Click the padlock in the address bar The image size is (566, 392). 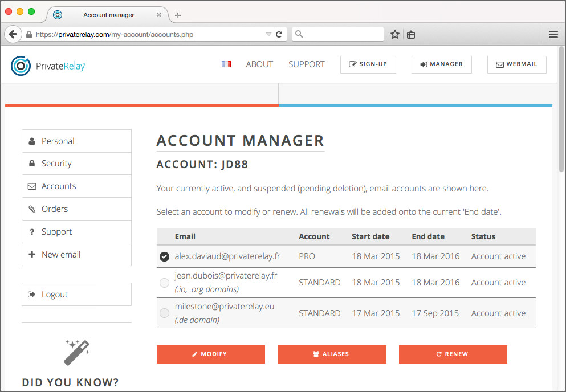(x=29, y=35)
